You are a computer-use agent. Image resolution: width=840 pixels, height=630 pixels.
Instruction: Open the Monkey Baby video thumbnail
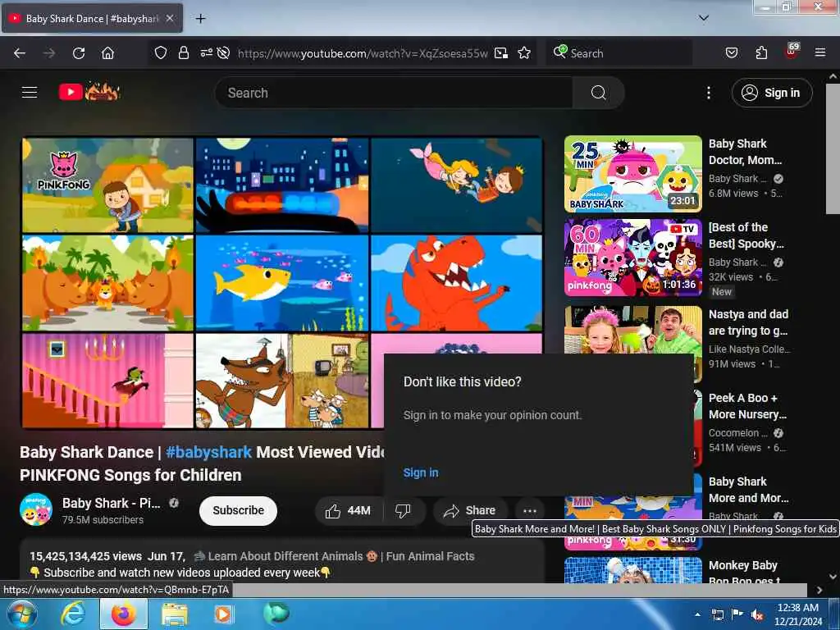pos(632,569)
